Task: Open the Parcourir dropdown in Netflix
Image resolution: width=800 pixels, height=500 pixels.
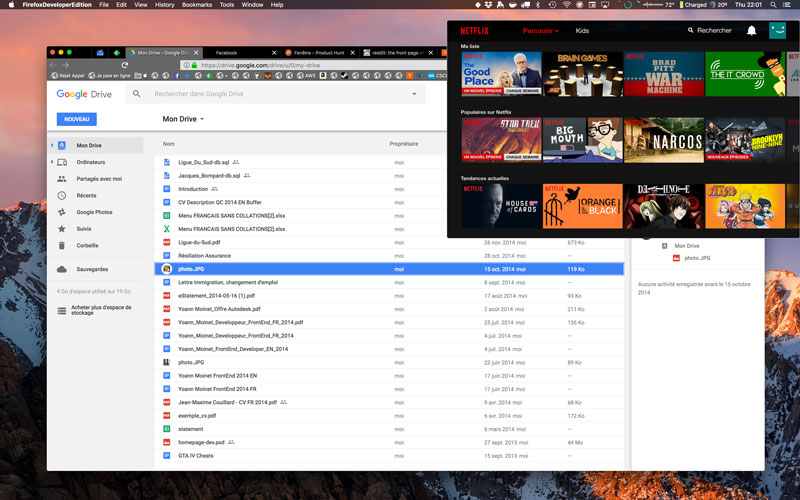Action: 540,31
